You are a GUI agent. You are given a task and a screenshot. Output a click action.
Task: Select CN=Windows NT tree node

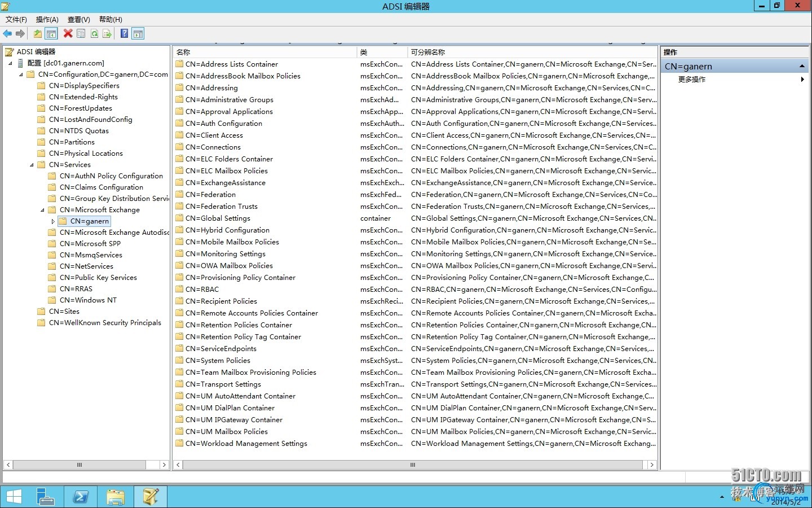click(x=88, y=300)
